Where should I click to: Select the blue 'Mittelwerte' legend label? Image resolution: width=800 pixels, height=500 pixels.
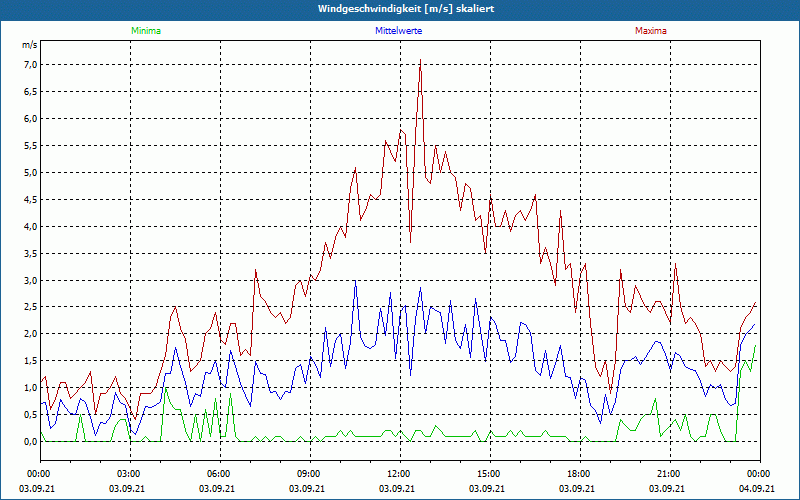398,31
